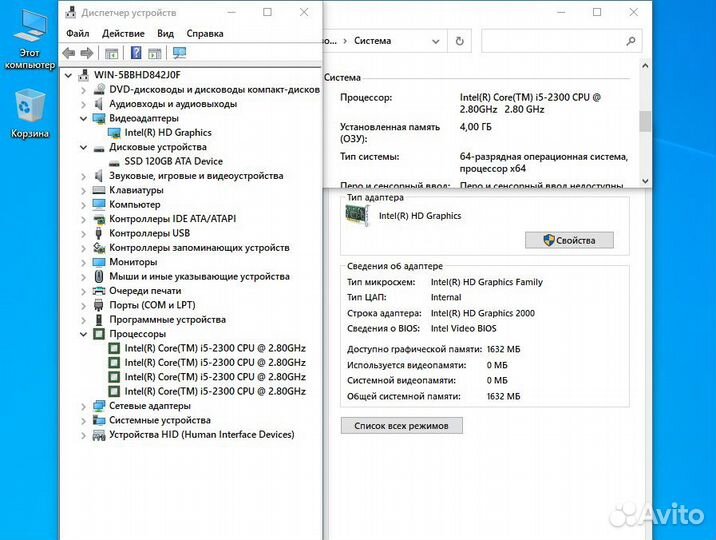The image size is (716, 540).
Task: Open the Действие menu
Action: coord(123,33)
